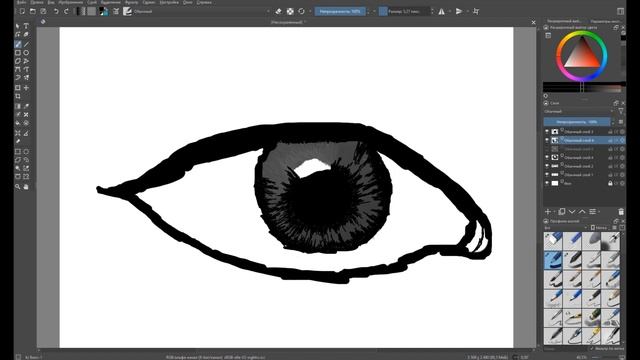This screenshot has height=360, width=640.
Task: Duplicate the current layer
Action: [x=562, y=211]
